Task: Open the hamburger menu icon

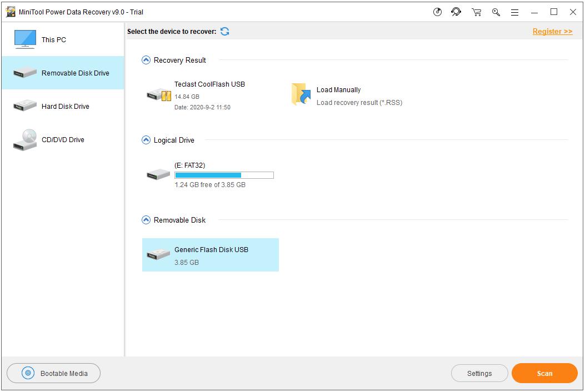Action: coord(515,12)
